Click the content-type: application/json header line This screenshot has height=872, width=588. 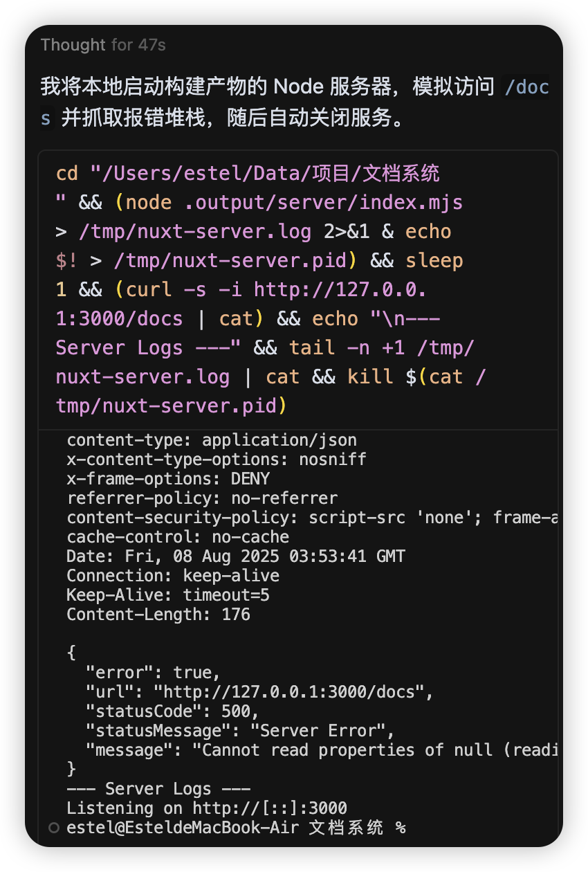[212, 440]
